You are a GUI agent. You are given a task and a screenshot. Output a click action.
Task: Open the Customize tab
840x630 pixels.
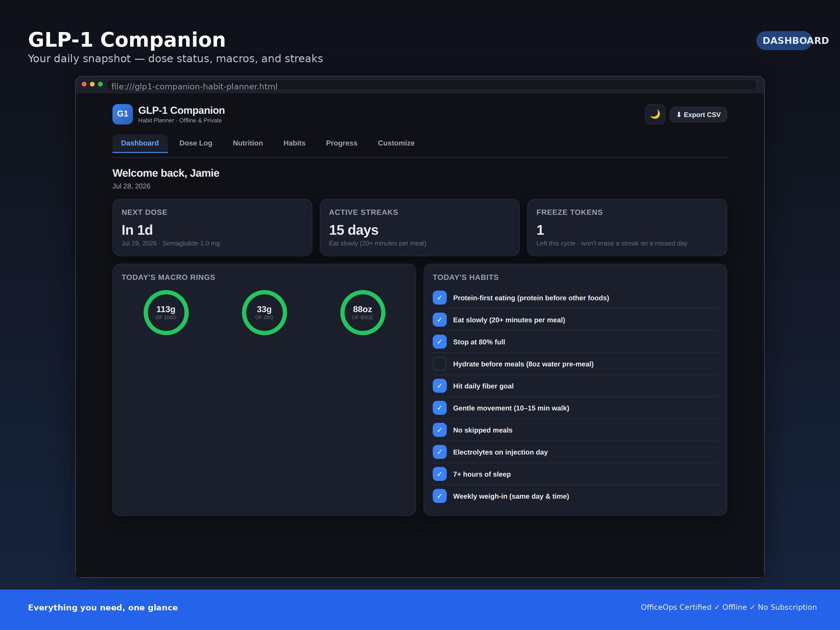click(x=396, y=143)
